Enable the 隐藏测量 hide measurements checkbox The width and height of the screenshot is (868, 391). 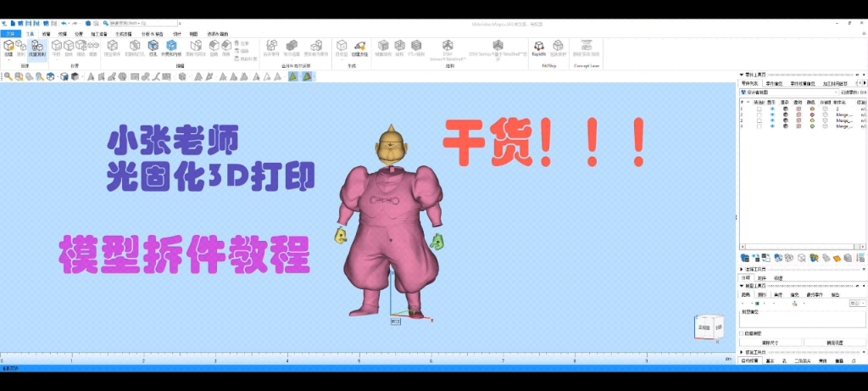click(742, 333)
